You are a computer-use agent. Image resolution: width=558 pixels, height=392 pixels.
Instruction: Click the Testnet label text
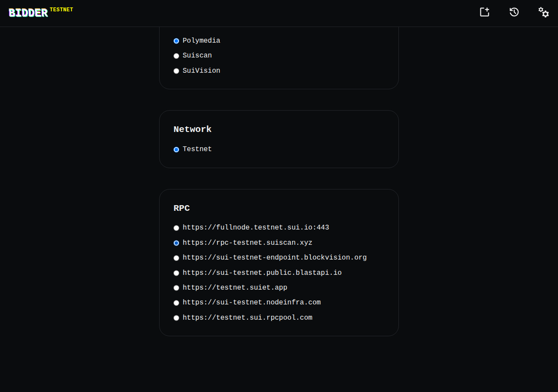tap(197, 149)
